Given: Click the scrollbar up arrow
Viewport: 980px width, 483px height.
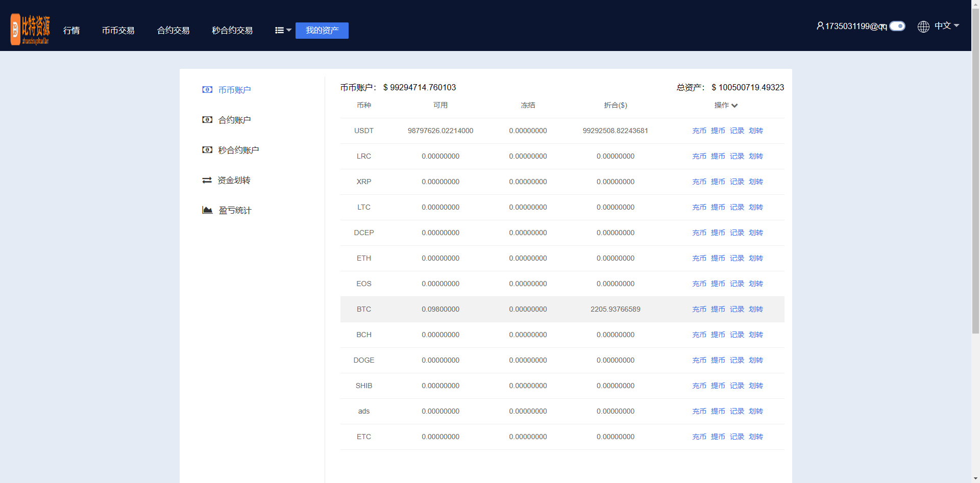Looking at the screenshot, I should [x=975, y=4].
